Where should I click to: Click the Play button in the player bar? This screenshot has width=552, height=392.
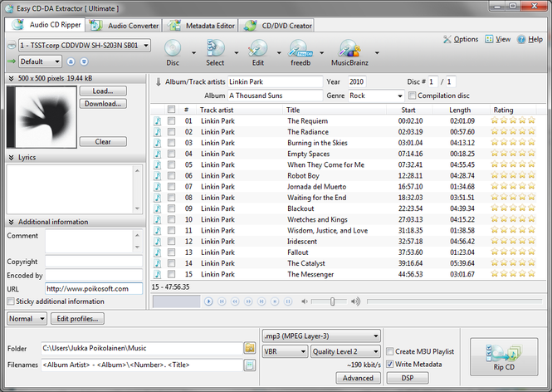point(208,301)
